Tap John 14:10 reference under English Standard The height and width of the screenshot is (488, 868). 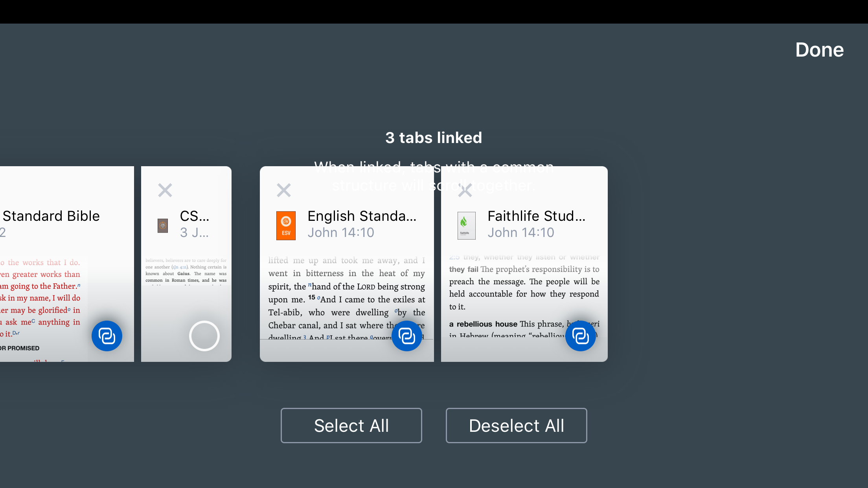click(x=341, y=233)
